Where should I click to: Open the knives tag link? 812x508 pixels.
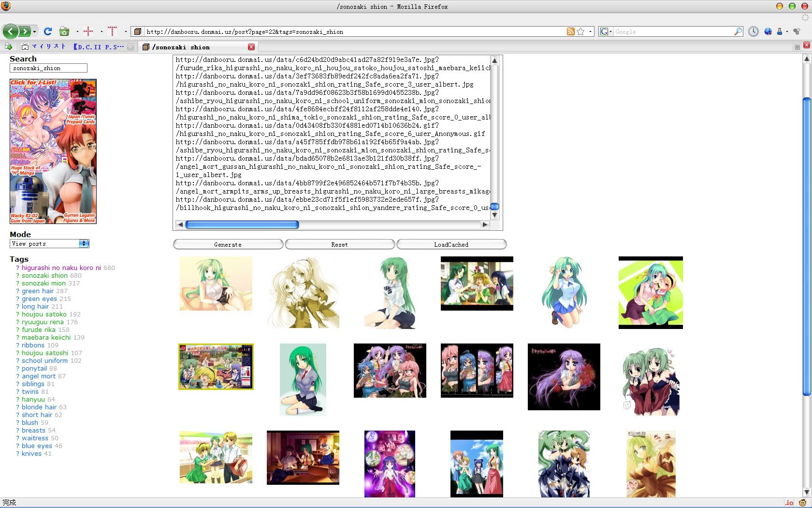click(31, 453)
